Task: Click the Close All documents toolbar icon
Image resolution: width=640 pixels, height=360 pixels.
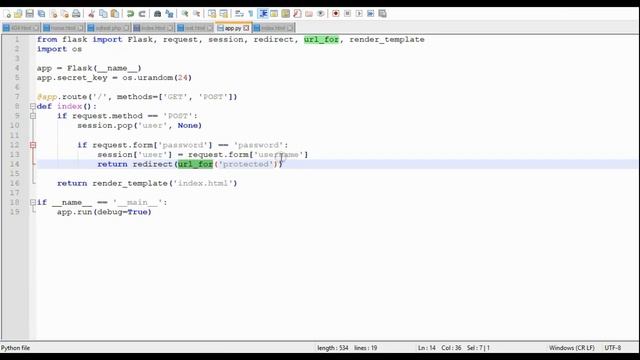Action: (64, 14)
